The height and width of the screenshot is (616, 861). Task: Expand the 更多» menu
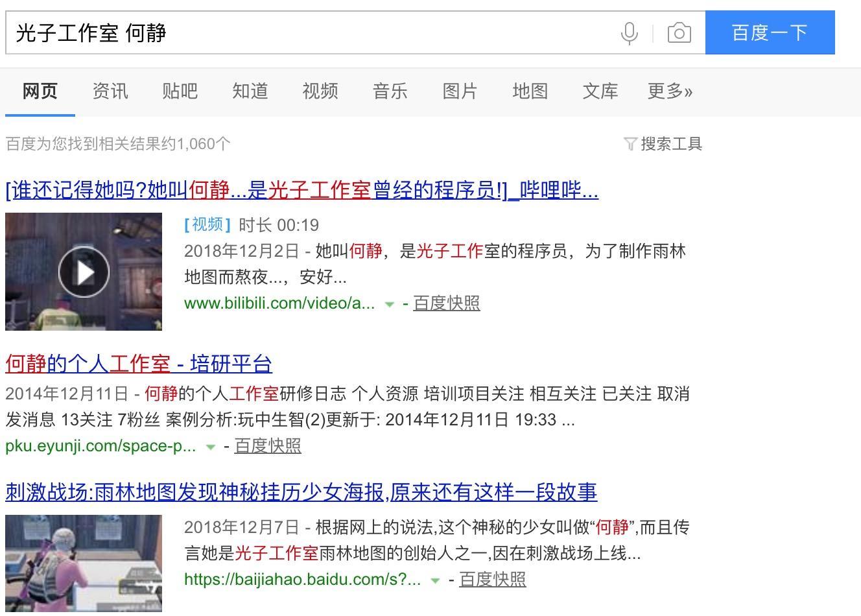click(670, 91)
